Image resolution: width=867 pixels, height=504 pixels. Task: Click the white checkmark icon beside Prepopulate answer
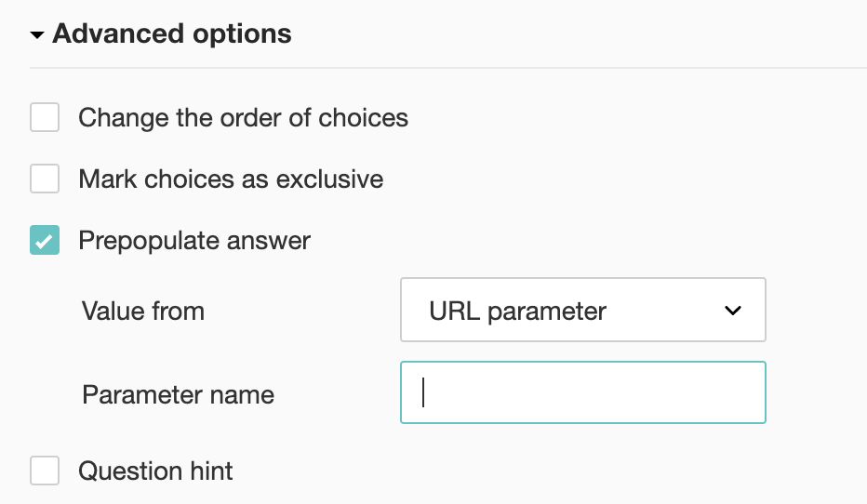[44, 241]
